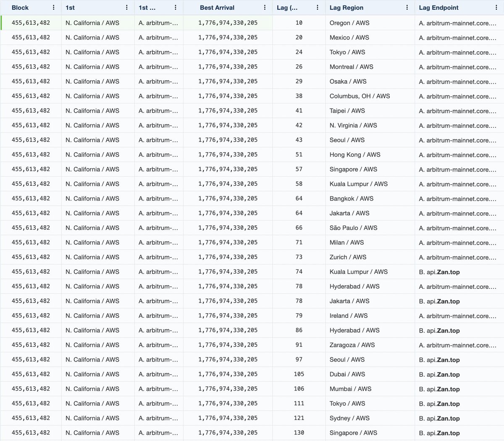
Task: Click the lag value 111 cell
Action: 299,404
